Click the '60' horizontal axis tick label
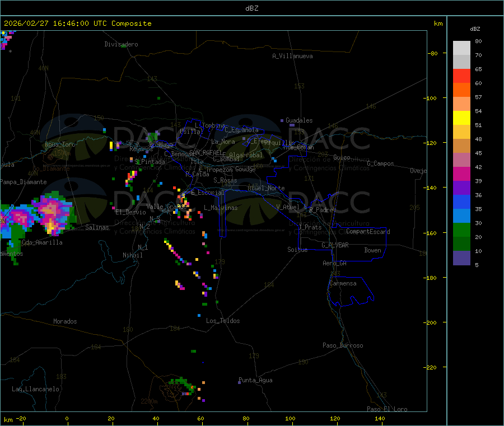This screenshot has width=504, height=426. coord(200,418)
